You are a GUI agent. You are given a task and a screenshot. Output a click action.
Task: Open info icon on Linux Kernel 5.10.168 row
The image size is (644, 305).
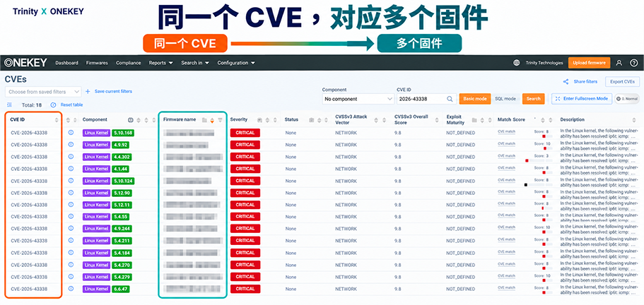(71, 133)
